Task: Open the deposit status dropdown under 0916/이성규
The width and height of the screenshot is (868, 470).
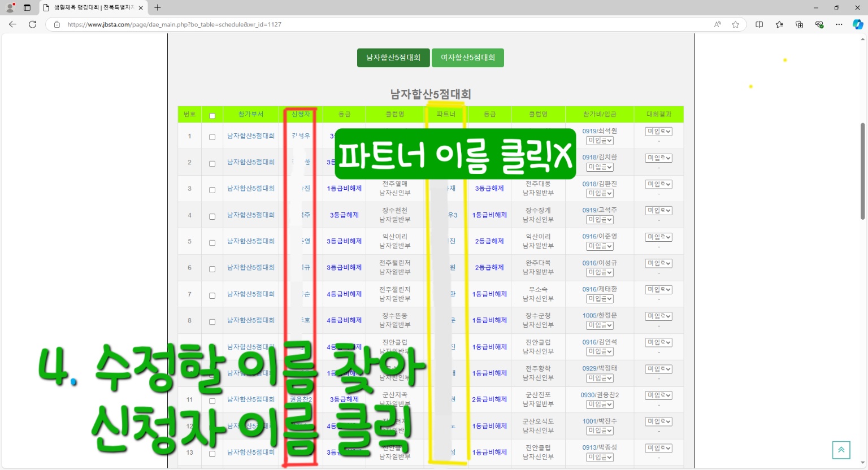Action: pos(600,272)
